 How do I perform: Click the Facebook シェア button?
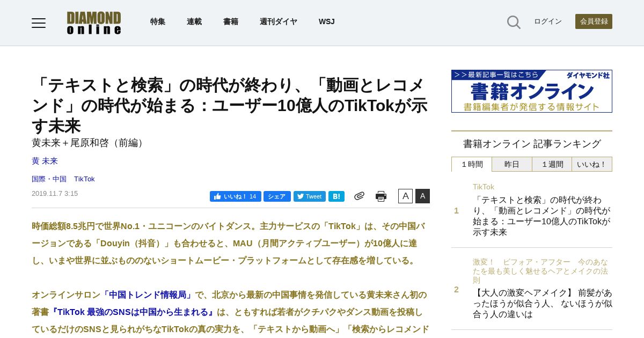(277, 196)
